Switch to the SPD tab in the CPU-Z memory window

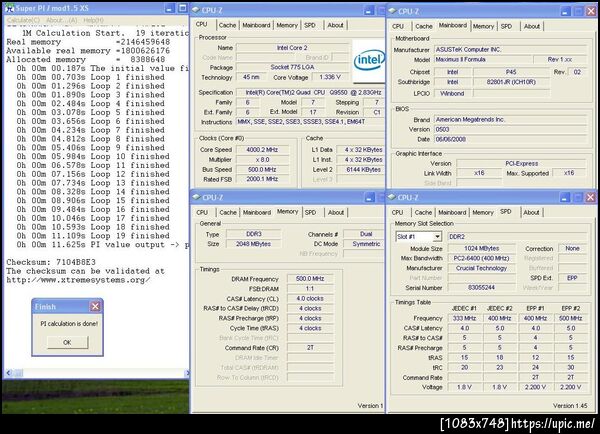(x=310, y=212)
